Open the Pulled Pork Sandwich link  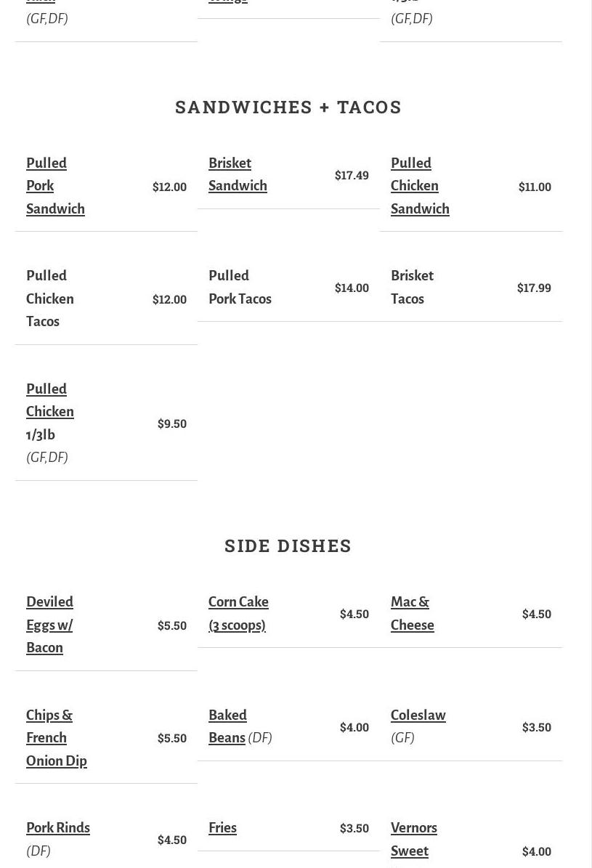click(x=55, y=186)
